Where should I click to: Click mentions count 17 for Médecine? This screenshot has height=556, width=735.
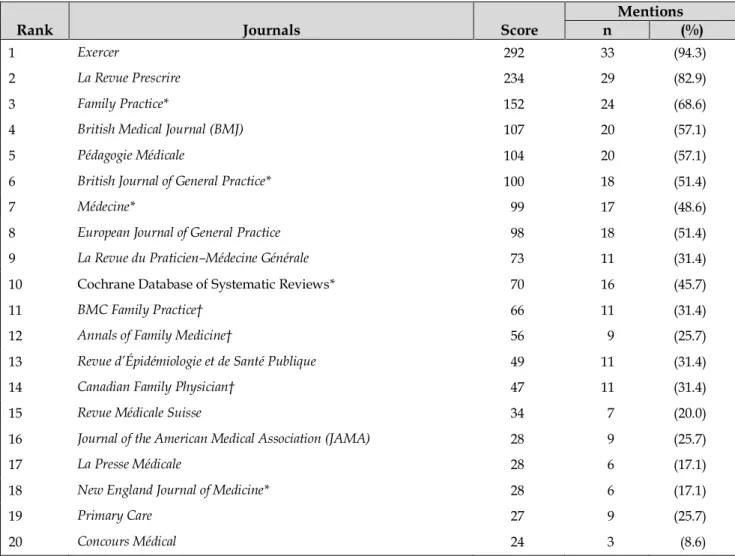[608, 207]
